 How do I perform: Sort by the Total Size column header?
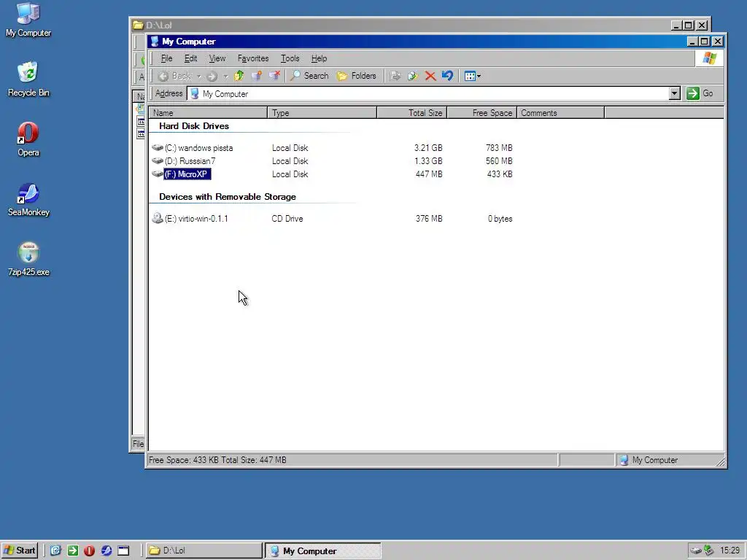[x=412, y=113]
